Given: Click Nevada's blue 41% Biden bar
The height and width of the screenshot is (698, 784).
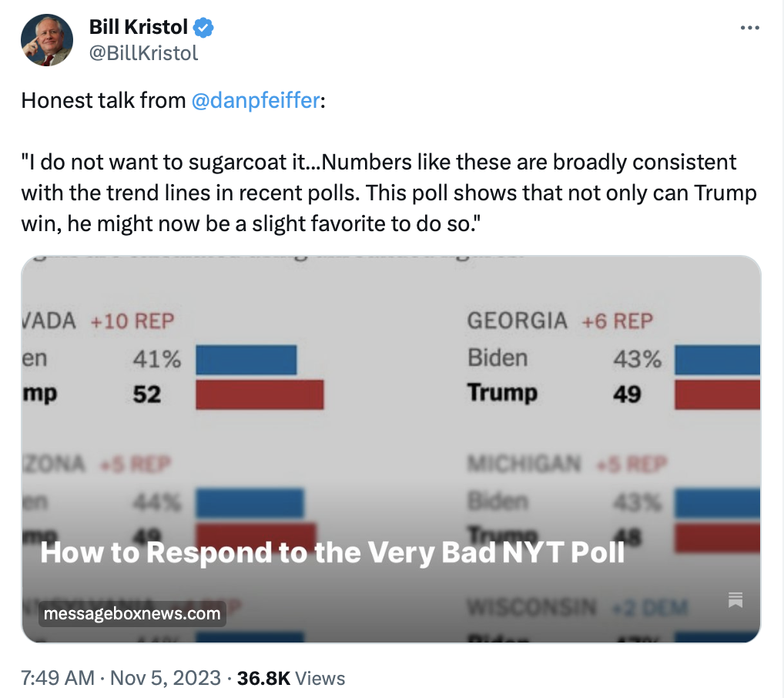Looking at the screenshot, I should pos(246,359).
